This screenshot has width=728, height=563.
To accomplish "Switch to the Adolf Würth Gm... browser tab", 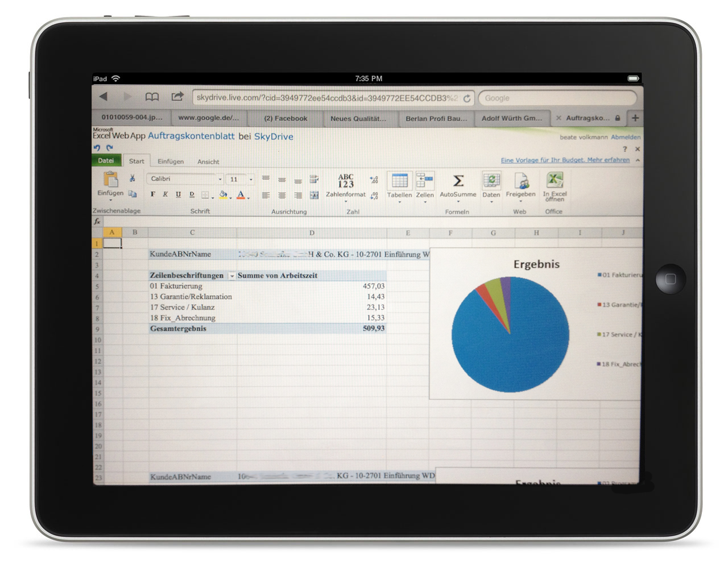I will (512, 118).
